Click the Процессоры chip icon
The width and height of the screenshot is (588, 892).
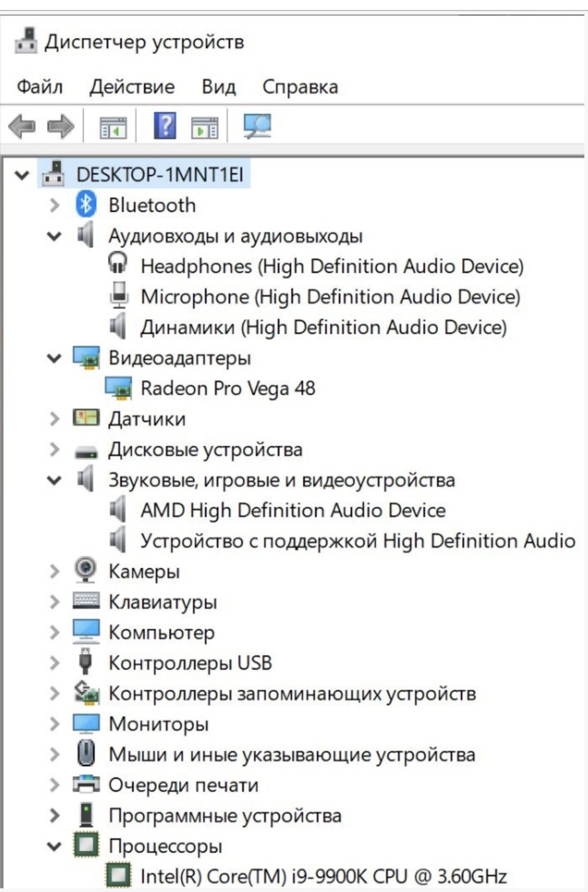coord(86,845)
